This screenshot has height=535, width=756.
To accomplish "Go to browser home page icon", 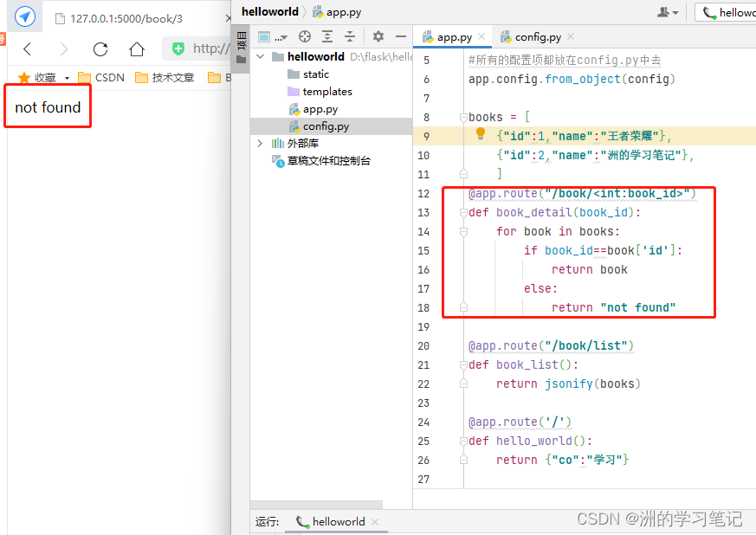I will click(x=137, y=48).
